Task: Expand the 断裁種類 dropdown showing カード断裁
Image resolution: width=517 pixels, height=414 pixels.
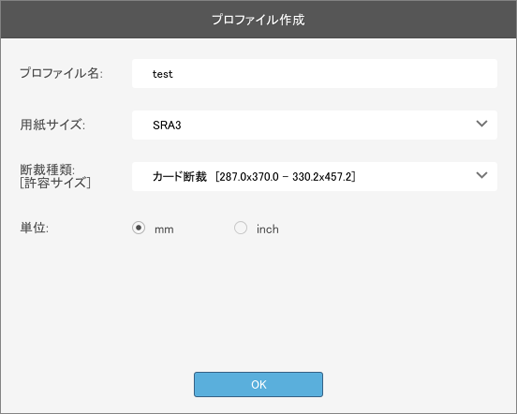Action: coord(314,176)
